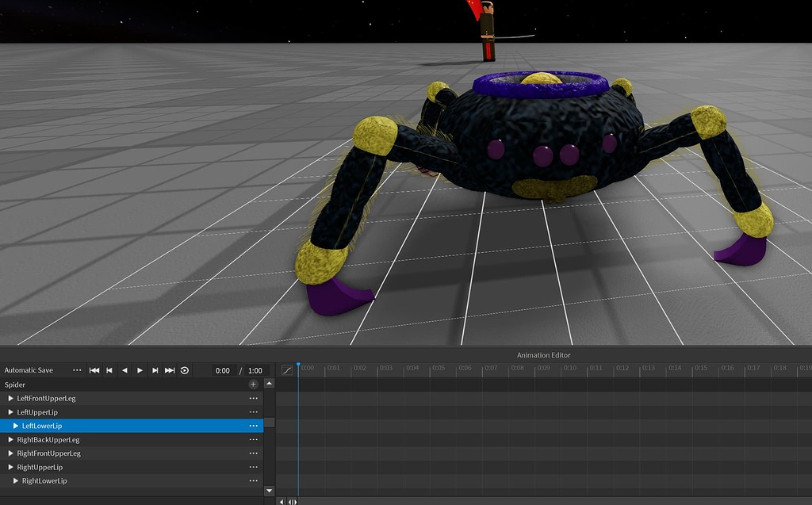
Task: Advance to the next keyframe
Action: [x=155, y=370]
